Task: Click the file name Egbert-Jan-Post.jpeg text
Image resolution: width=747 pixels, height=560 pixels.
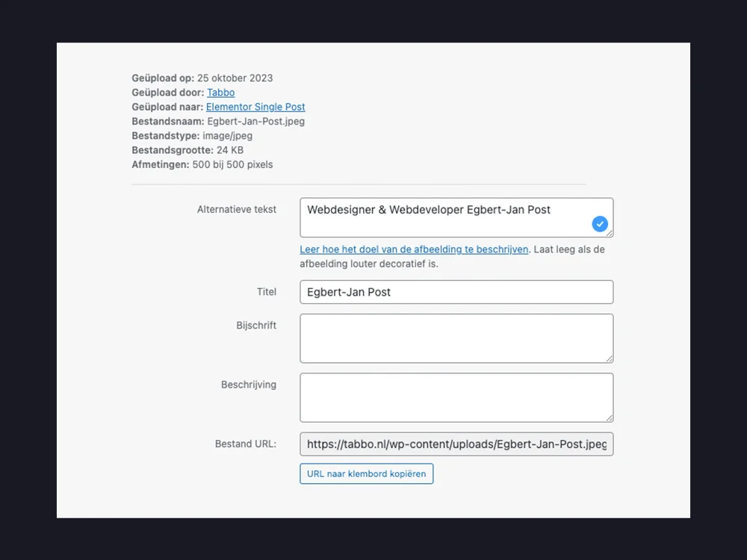Action: point(255,121)
